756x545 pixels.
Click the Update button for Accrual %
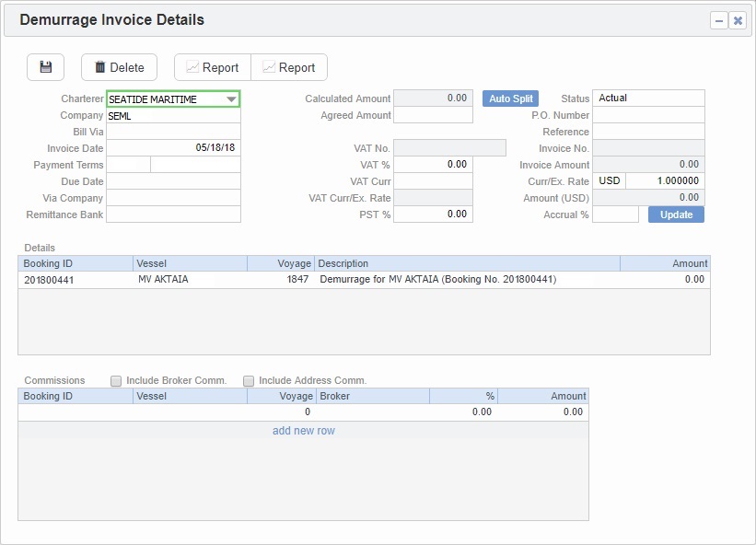[676, 214]
